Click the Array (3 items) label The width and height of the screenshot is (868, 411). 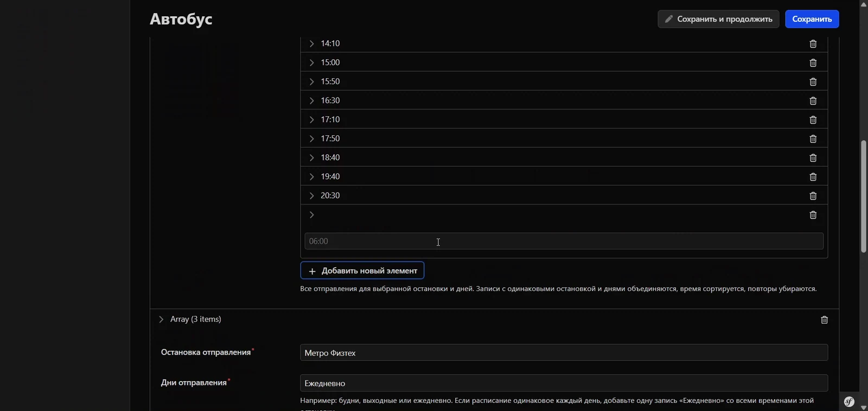196,319
